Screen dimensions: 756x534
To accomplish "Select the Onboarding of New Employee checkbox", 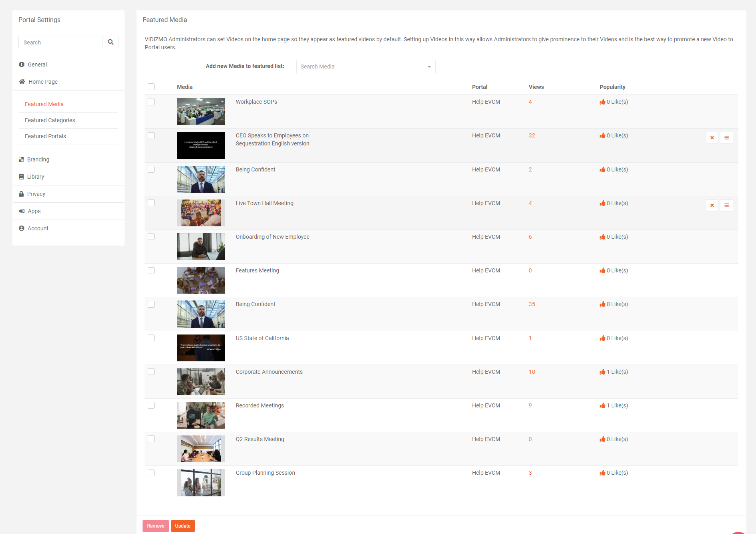I will pos(151,237).
